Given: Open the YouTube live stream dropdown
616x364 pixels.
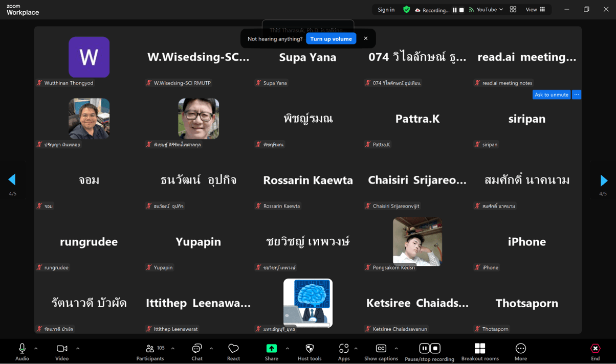Looking at the screenshot, I should [x=486, y=10].
